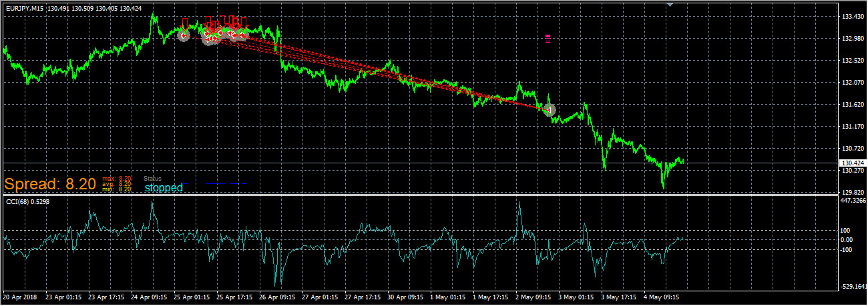Click the CCI(68) 0.5298 indicator label

(x=27, y=201)
